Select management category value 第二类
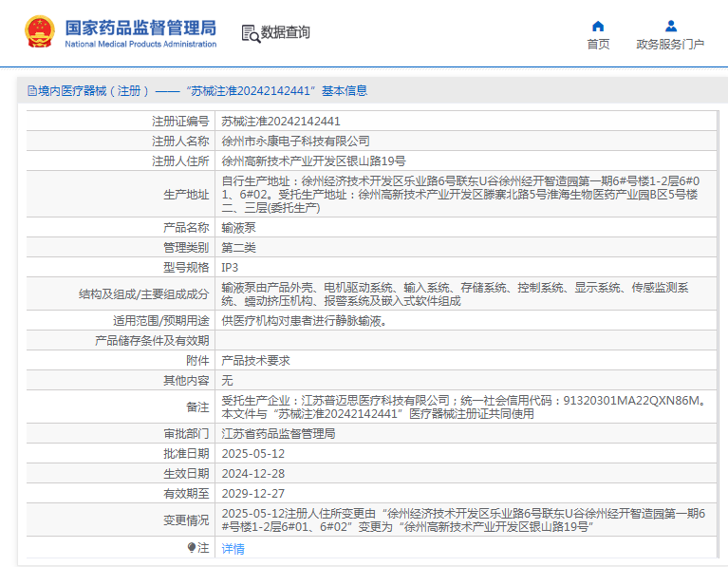Viewport: 728px width, 567px height. point(238,248)
